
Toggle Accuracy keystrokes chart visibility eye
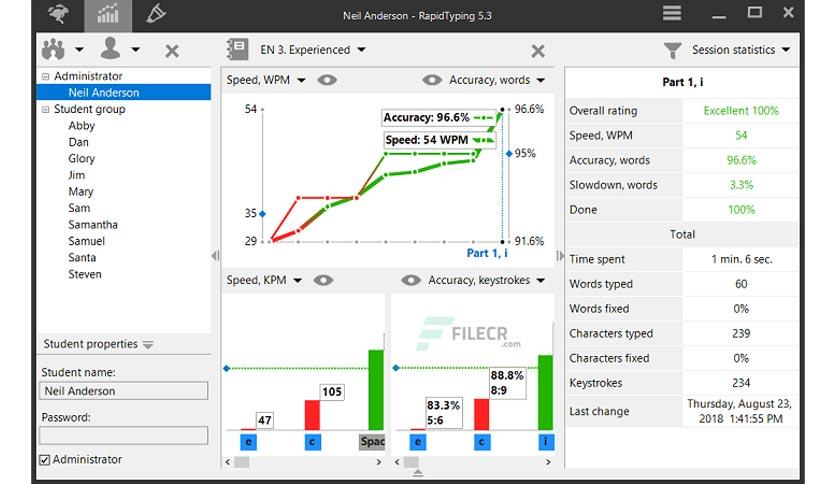tap(411, 280)
